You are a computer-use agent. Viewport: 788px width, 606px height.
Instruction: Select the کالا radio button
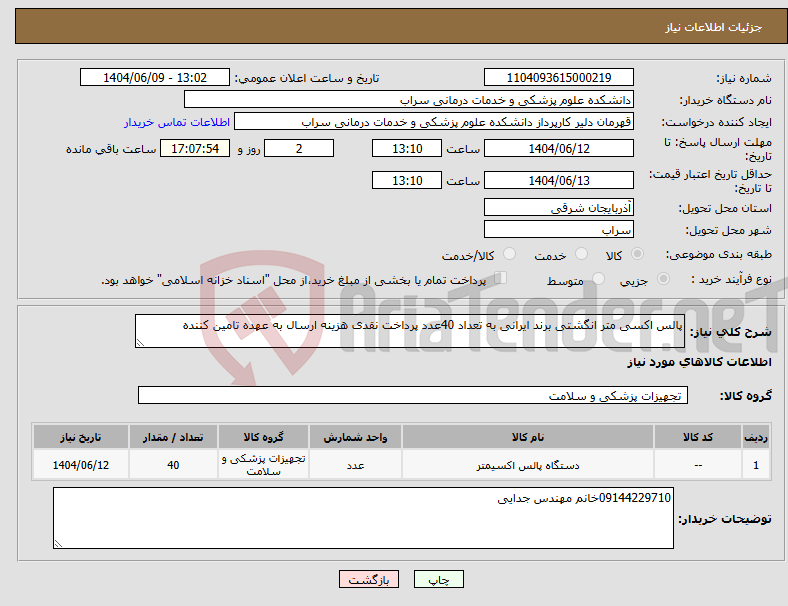pos(637,254)
